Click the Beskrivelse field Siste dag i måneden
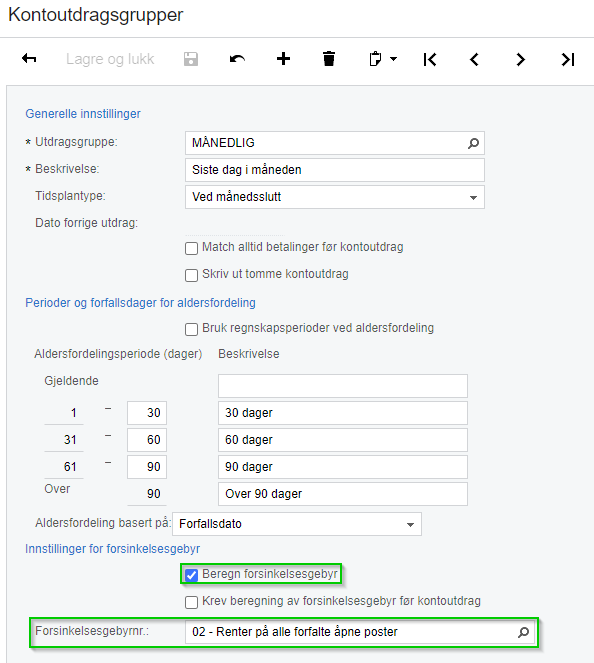The width and height of the screenshot is (594, 663). coord(335,170)
